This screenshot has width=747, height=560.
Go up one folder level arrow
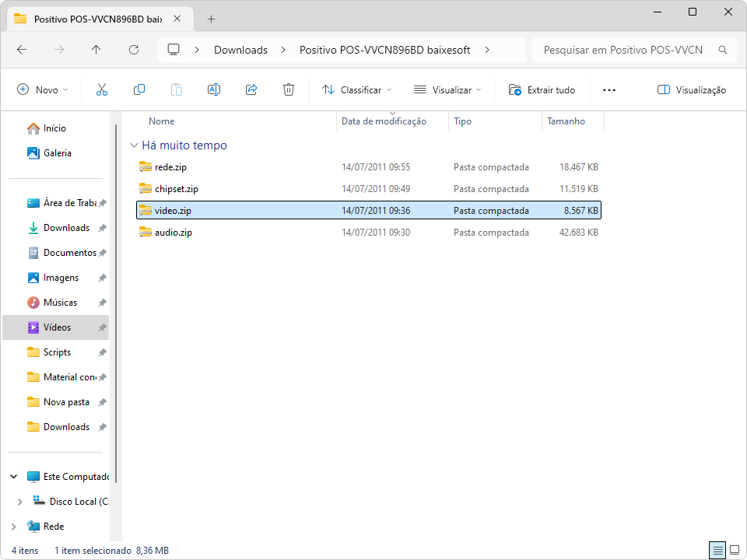pyautogui.click(x=96, y=50)
